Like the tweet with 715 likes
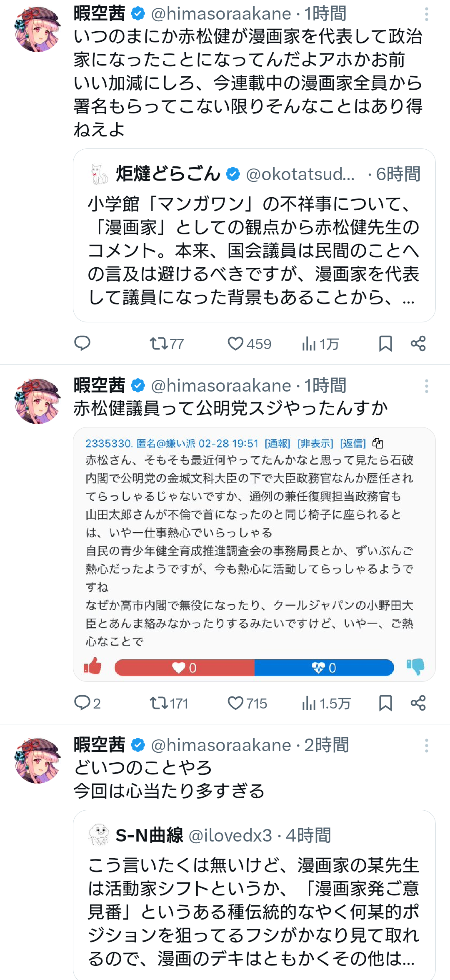The width and height of the screenshot is (450, 980). tap(235, 703)
